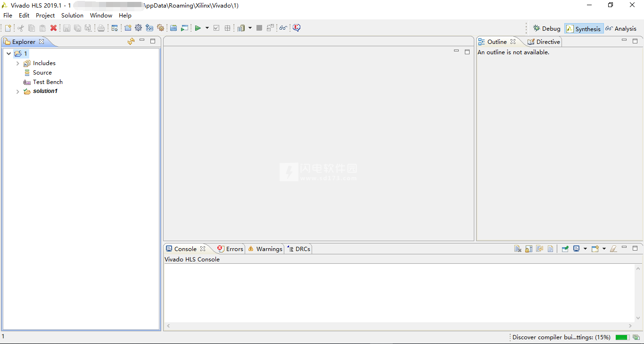Click the Display Selected Console monitor icon
The height and width of the screenshot is (344, 644).
click(576, 249)
